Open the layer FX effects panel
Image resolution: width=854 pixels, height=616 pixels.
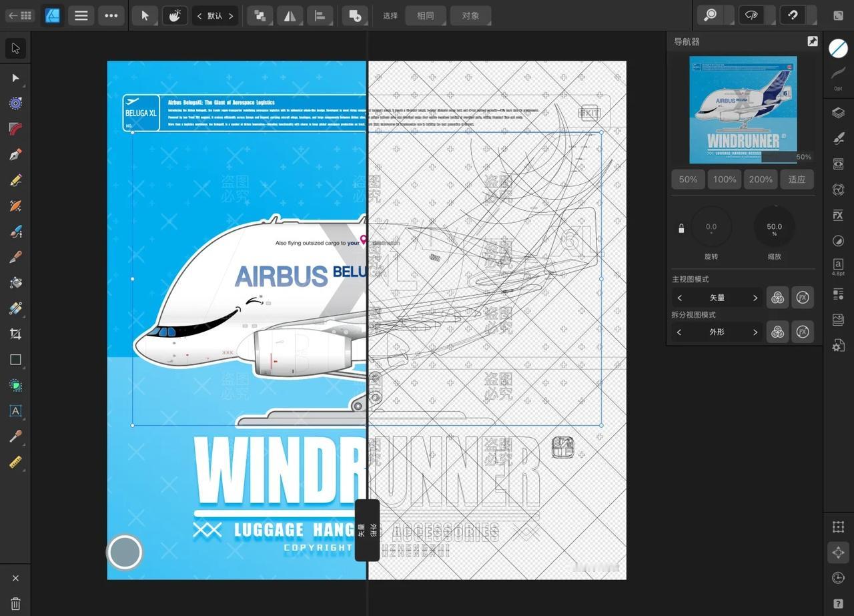[x=838, y=215]
